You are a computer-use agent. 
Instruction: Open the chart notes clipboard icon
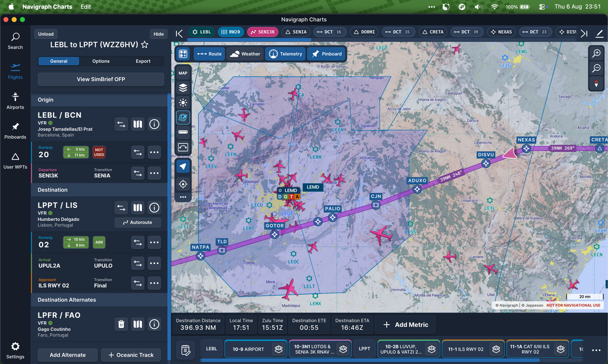186,350
